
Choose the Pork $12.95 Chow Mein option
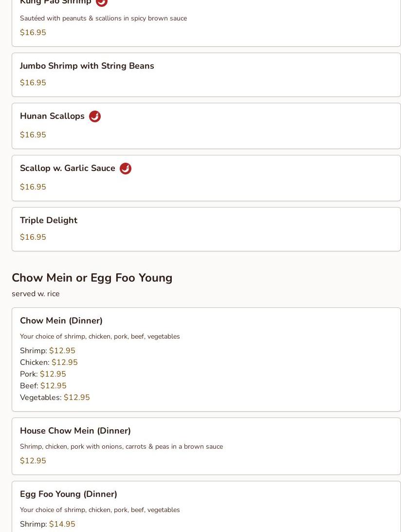click(x=43, y=374)
